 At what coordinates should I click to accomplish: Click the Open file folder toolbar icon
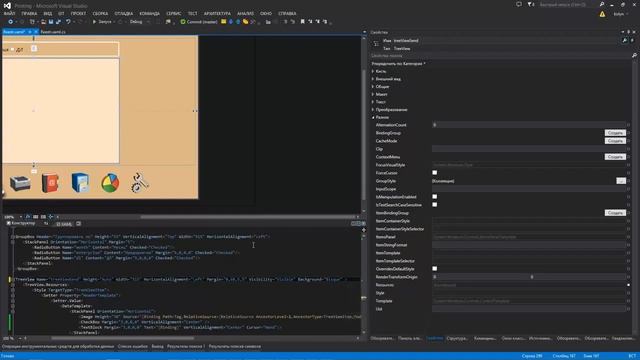pos(43,22)
